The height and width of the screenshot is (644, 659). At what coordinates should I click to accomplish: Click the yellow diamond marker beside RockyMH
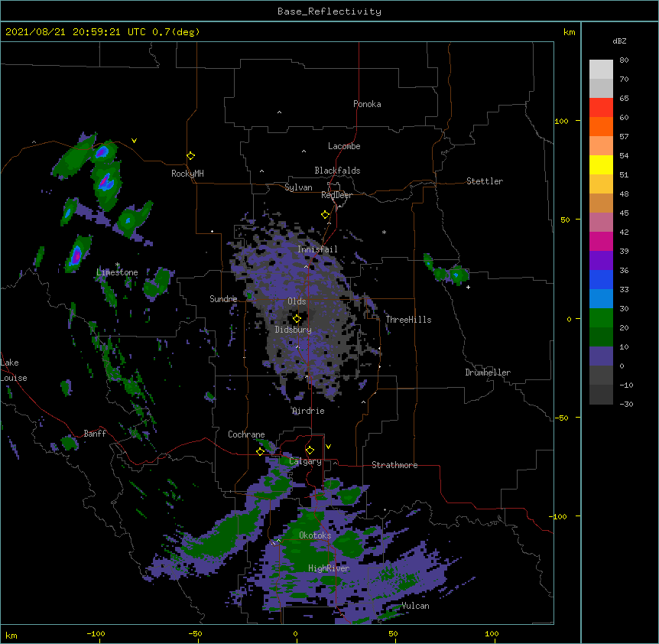(190, 156)
